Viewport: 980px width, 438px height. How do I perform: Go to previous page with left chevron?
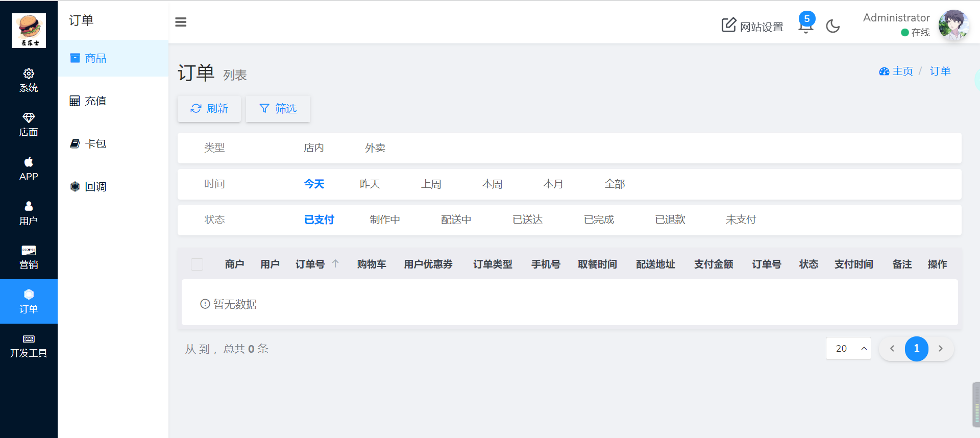tap(892, 349)
